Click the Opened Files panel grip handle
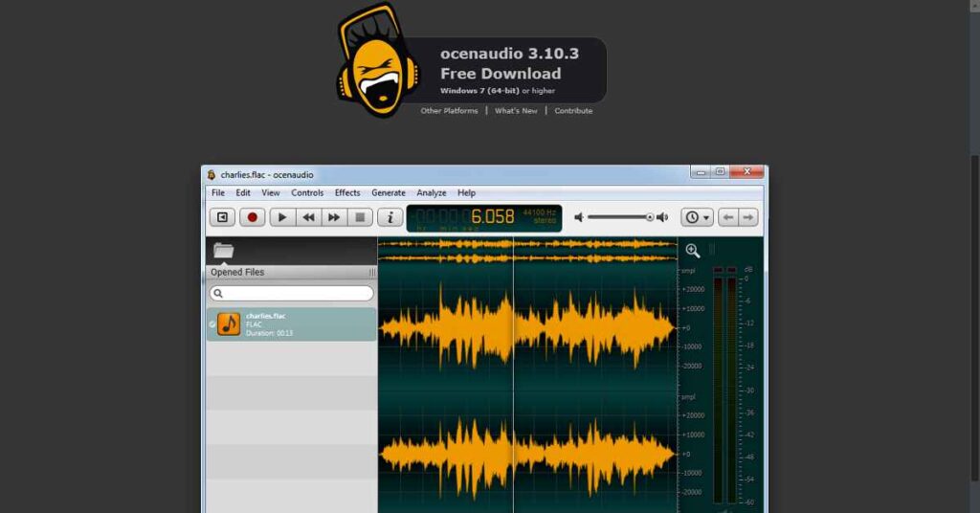 point(372,273)
